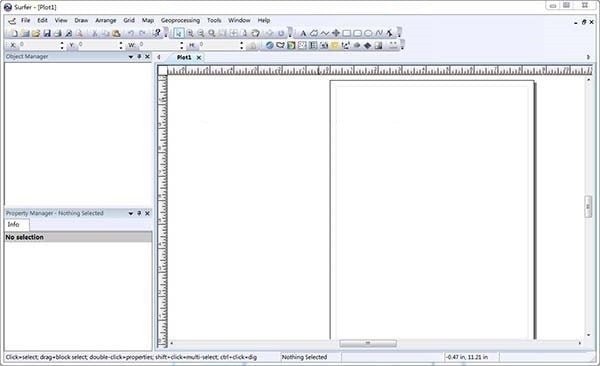Select the Ellipse drawing tool
Image resolution: width=600 pixels, height=366 pixels.
[368, 33]
